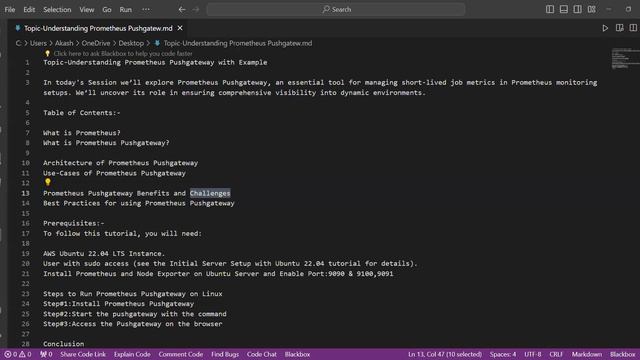The image size is (640, 360).
Task: Click the highlighted word Challenges
Action: tap(210, 193)
